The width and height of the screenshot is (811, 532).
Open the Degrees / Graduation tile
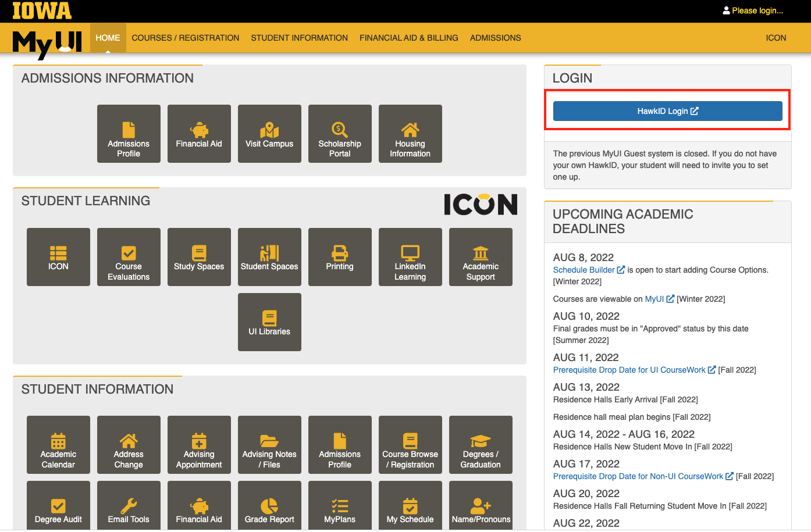click(481, 445)
